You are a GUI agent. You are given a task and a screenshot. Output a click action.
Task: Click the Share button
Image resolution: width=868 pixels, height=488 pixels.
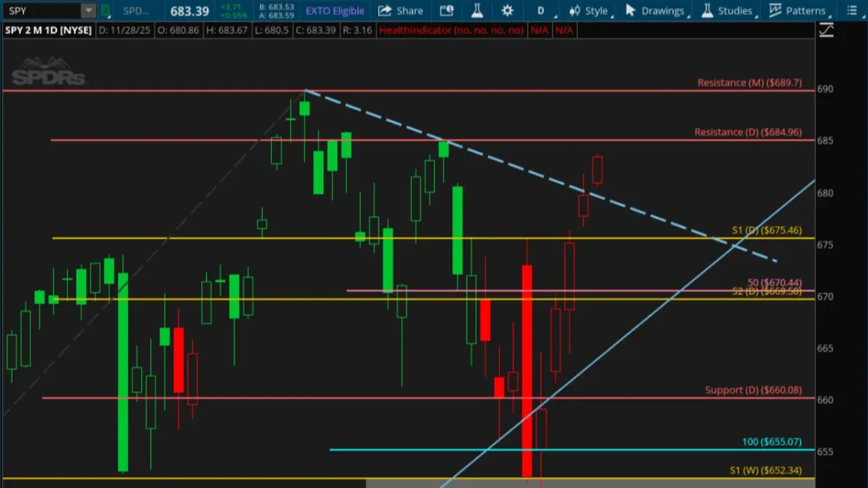pos(401,11)
